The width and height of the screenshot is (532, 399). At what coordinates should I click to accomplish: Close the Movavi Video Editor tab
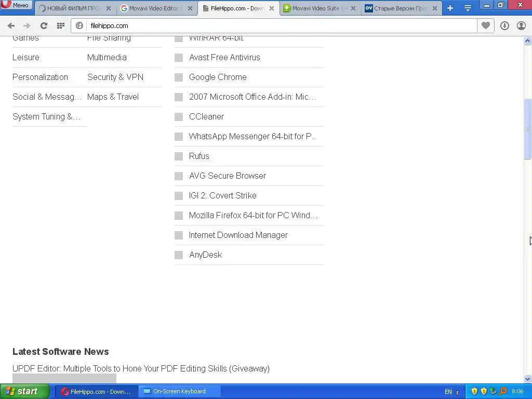190,8
